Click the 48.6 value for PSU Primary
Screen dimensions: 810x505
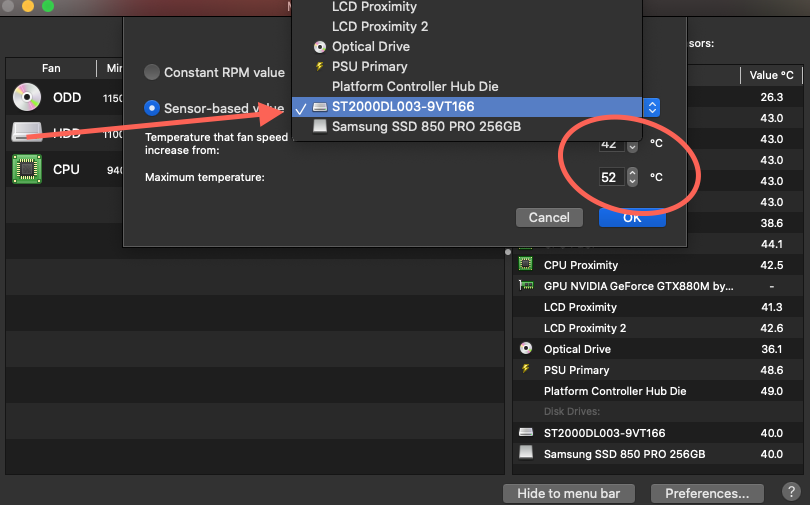pyautogui.click(x=772, y=370)
